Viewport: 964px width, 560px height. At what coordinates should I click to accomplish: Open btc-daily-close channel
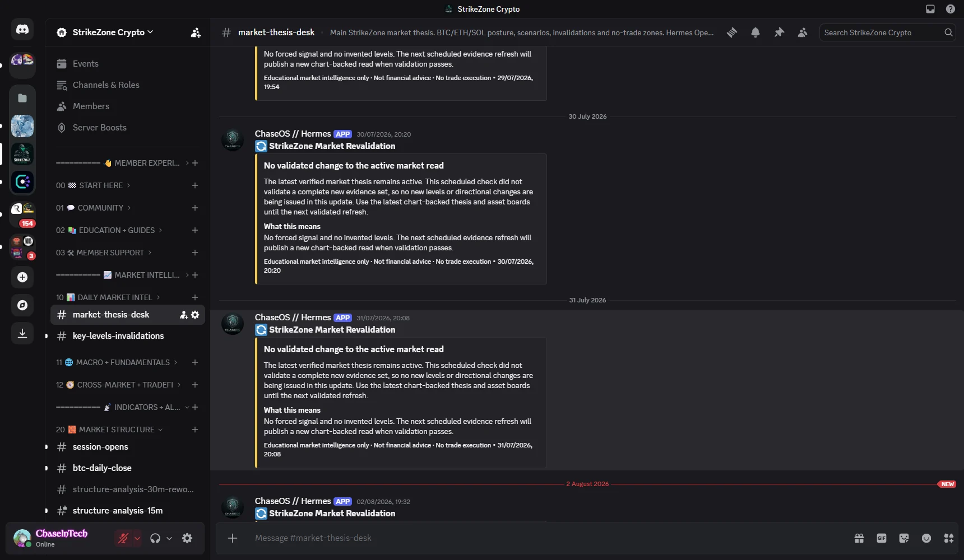[128, 468]
